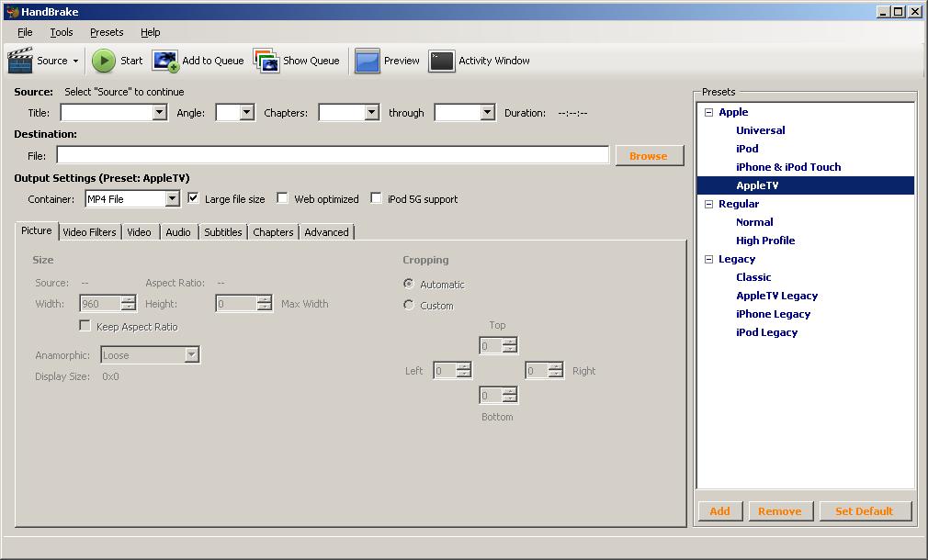Select the High Profile preset
Image resolution: width=928 pixels, height=560 pixels.
pyautogui.click(x=765, y=241)
